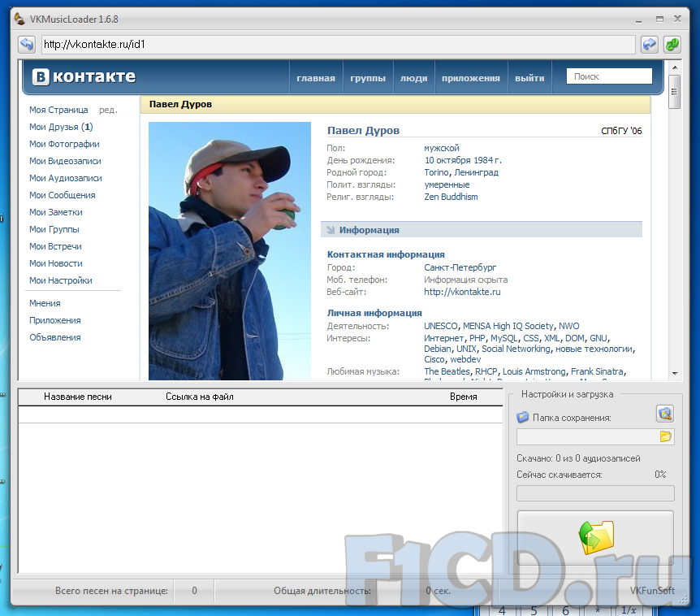Minimize the VKMusicLoader window
Viewport: 700px width, 616px height.
point(638,20)
